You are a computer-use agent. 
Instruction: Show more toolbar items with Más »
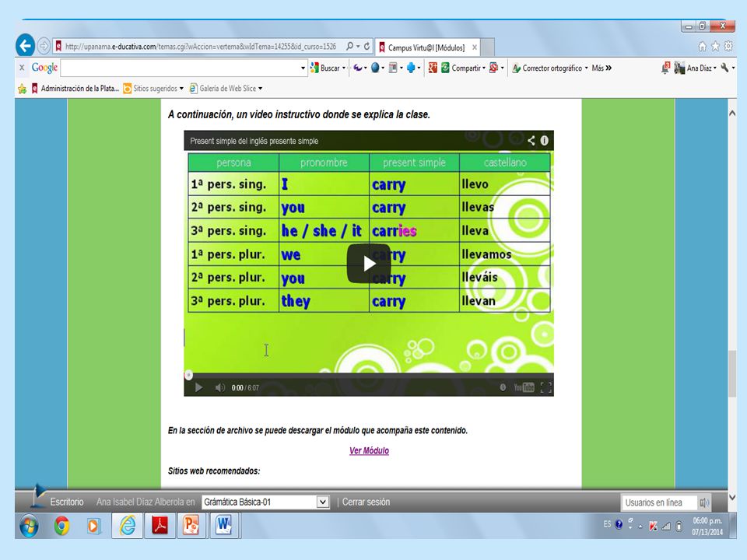point(601,68)
